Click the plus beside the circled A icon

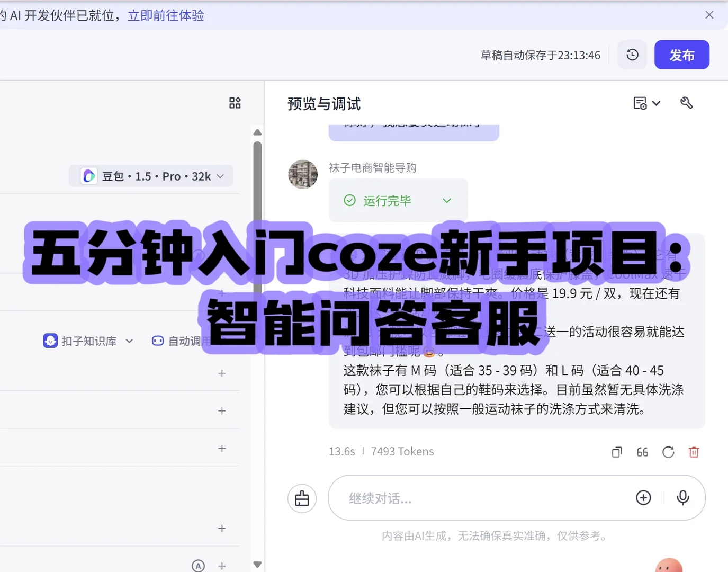pos(222,566)
